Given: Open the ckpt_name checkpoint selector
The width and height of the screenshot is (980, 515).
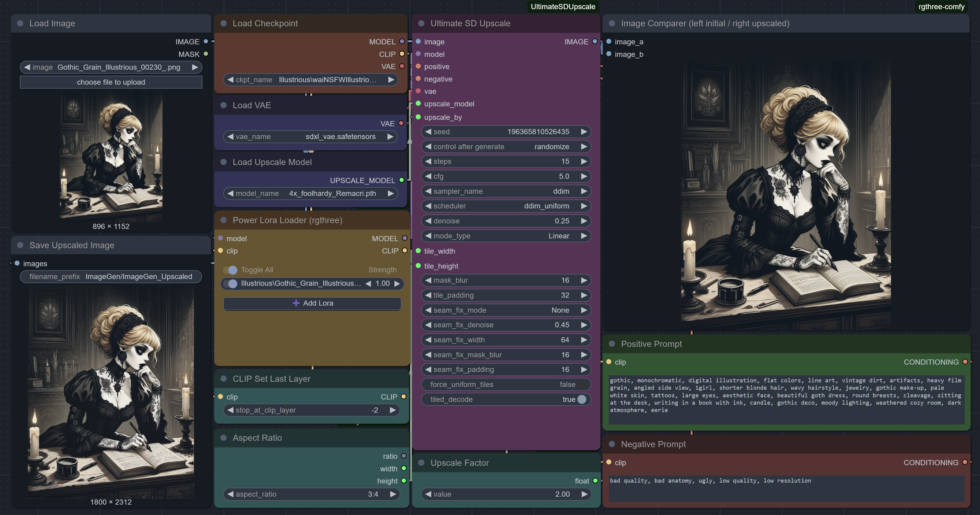Looking at the screenshot, I should [x=311, y=80].
